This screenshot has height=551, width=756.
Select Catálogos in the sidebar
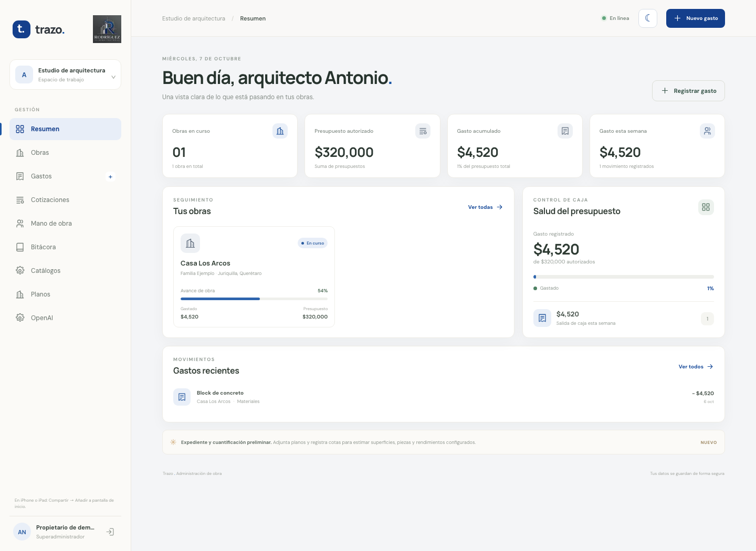point(65,271)
